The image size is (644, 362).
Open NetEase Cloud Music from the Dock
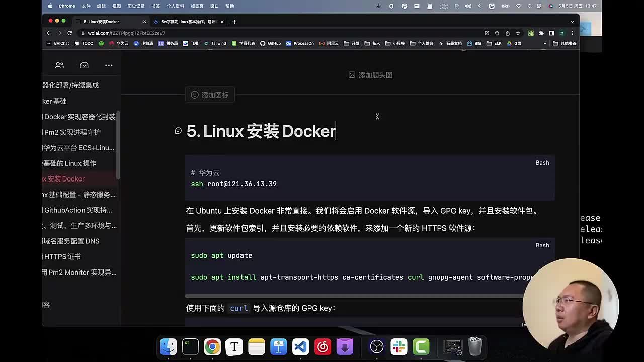(x=323, y=346)
